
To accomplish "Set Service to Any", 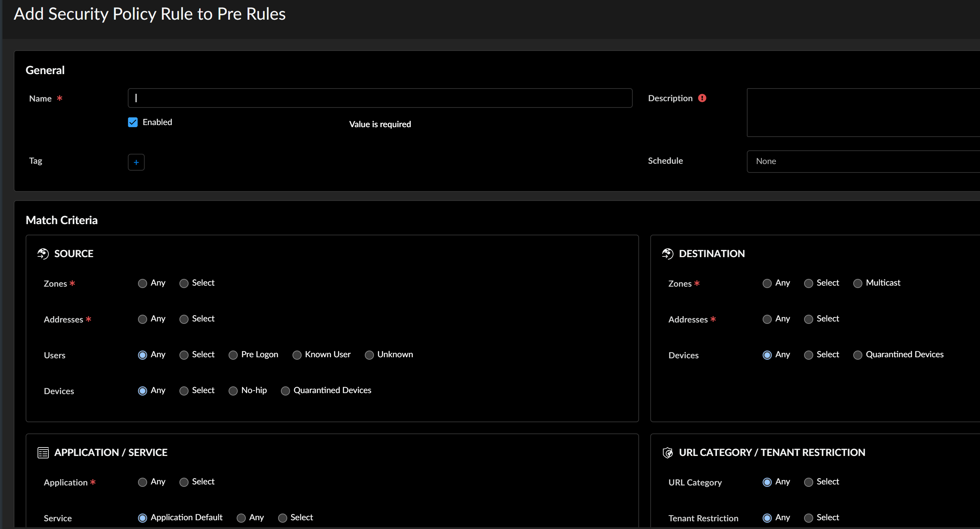I will click(241, 518).
